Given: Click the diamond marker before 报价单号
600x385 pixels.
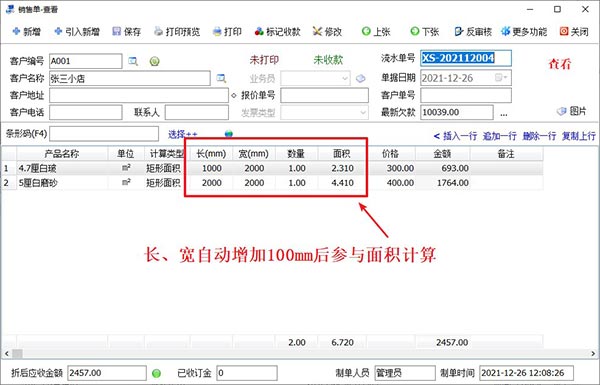Looking at the screenshot, I should [x=234, y=96].
